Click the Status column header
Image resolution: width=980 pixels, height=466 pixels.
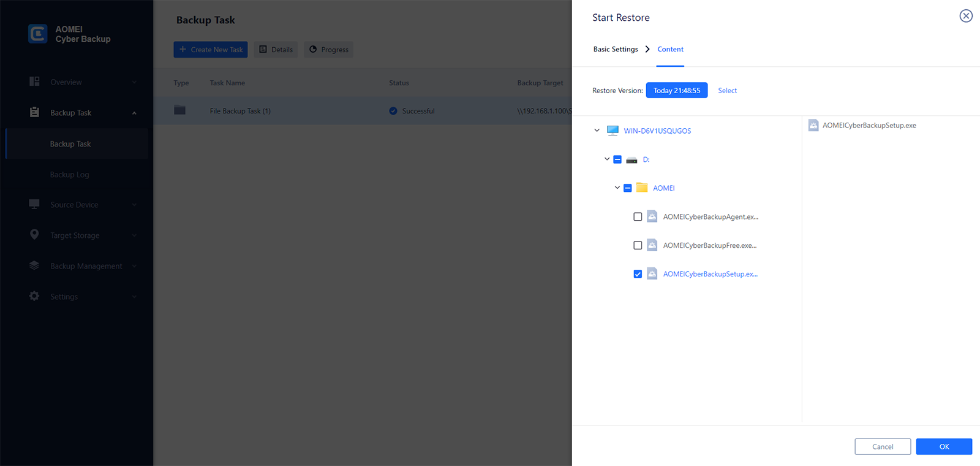(399, 83)
